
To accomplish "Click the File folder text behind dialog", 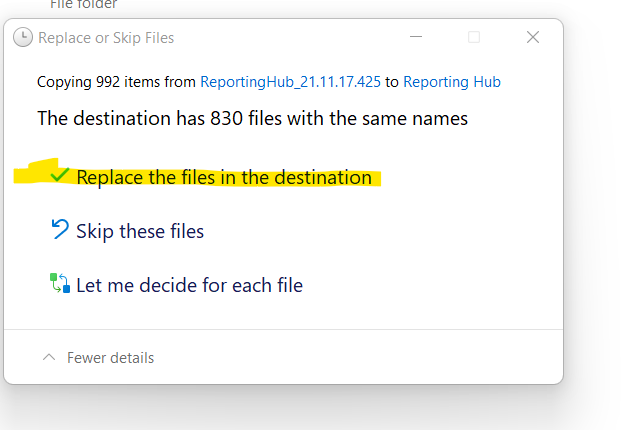I will click(83, 5).
